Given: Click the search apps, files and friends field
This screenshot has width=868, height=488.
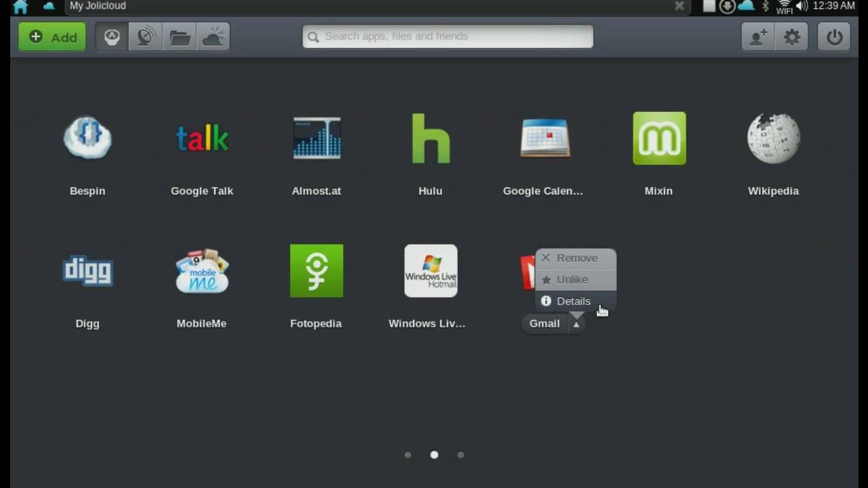Looking at the screenshot, I should click(x=448, y=37).
